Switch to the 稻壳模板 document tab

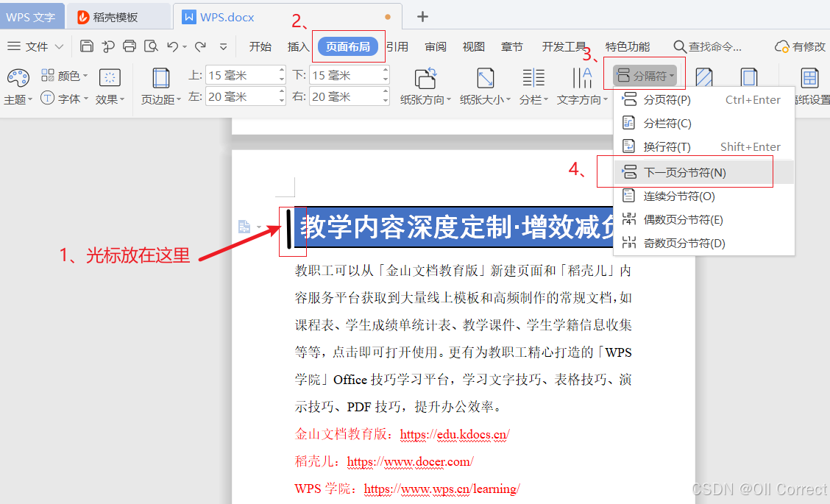[118, 16]
